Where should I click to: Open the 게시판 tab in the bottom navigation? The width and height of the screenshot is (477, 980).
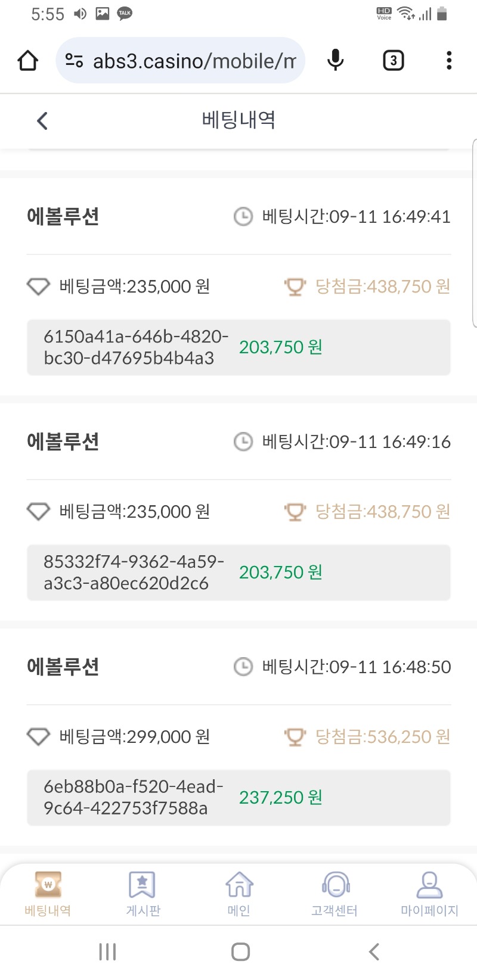143,894
